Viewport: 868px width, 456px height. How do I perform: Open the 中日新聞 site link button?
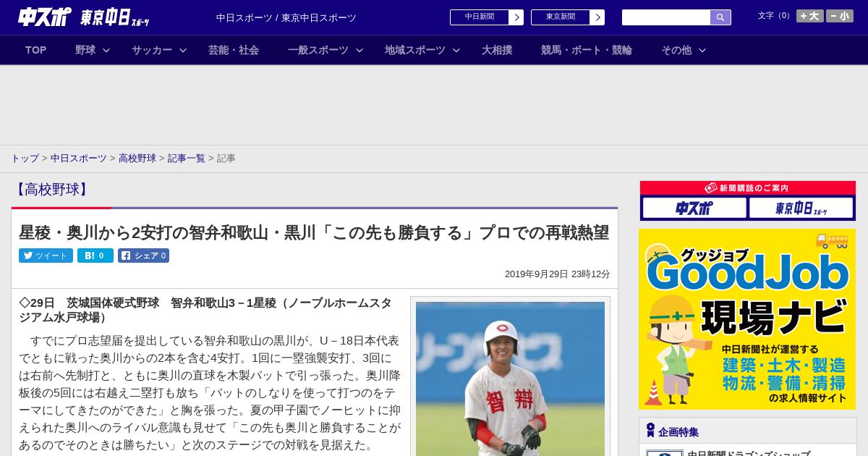479,17
